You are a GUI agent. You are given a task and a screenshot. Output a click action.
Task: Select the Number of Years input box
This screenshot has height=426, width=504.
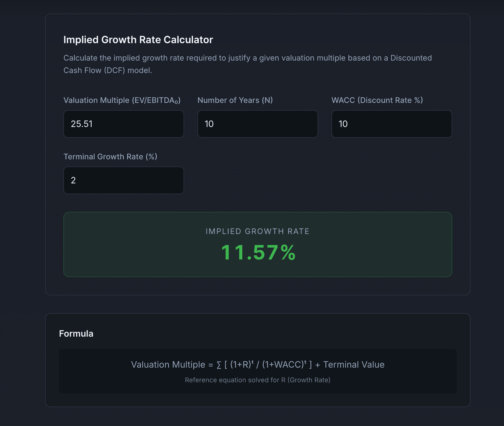click(x=258, y=124)
